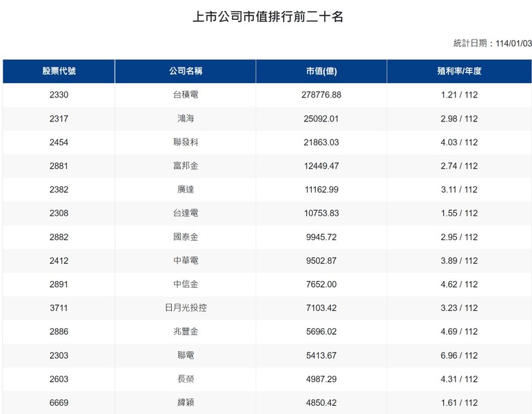Click market value 9502.87
532x414 pixels.
[x=321, y=261]
